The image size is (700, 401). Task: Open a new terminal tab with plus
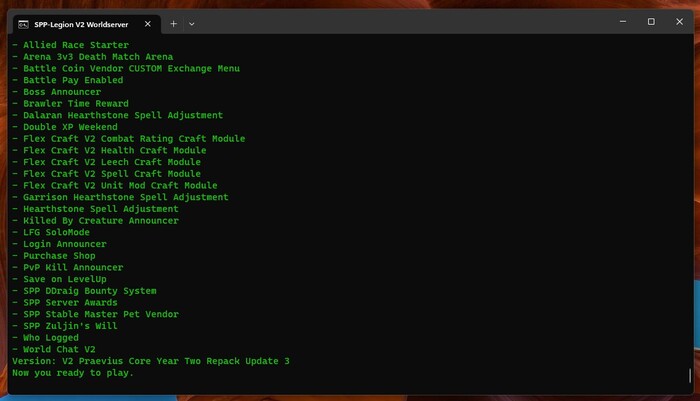tap(174, 24)
